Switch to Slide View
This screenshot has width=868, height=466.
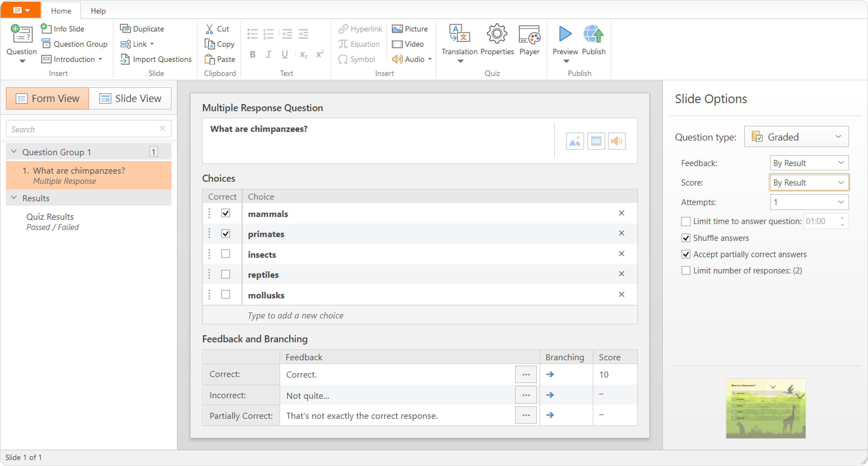(x=130, y=98)
